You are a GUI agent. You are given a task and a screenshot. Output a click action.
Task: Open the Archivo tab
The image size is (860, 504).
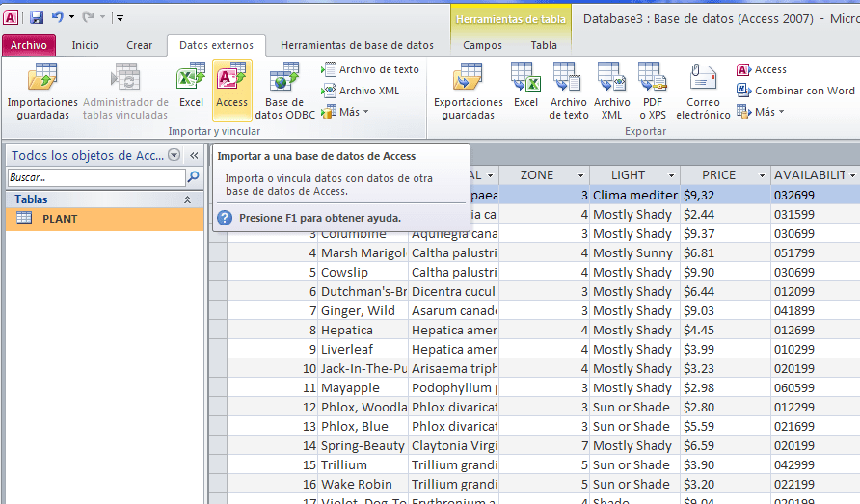(28, 45)
